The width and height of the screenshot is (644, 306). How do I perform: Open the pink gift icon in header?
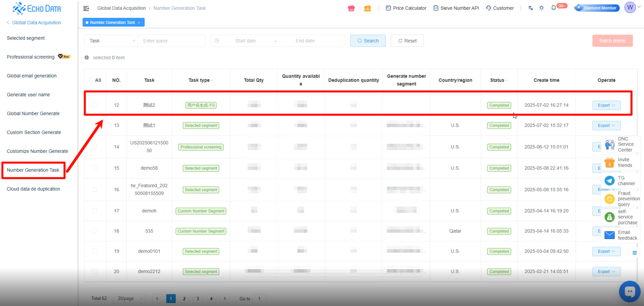(x=351, y=8)
